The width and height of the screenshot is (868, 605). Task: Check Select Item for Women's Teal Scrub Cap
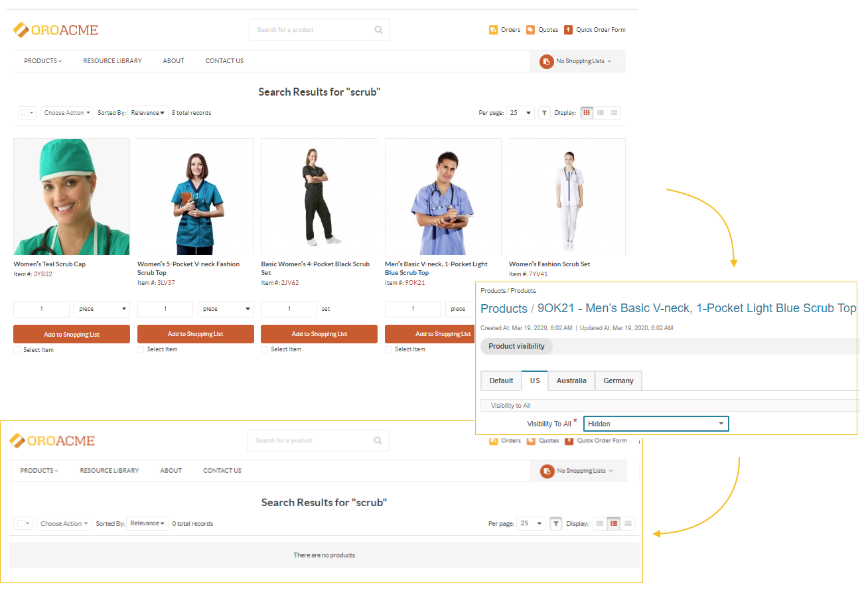(17, 350)
